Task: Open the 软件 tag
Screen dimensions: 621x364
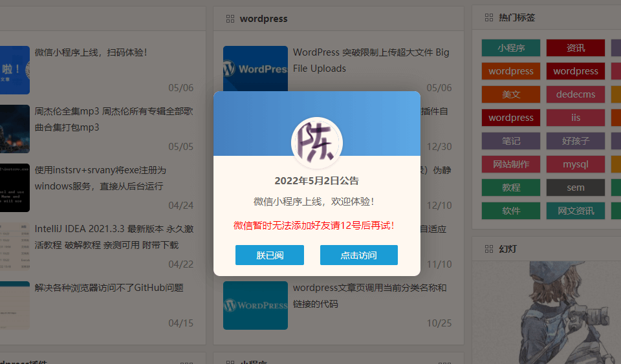Action: click(x=511, y=211)
